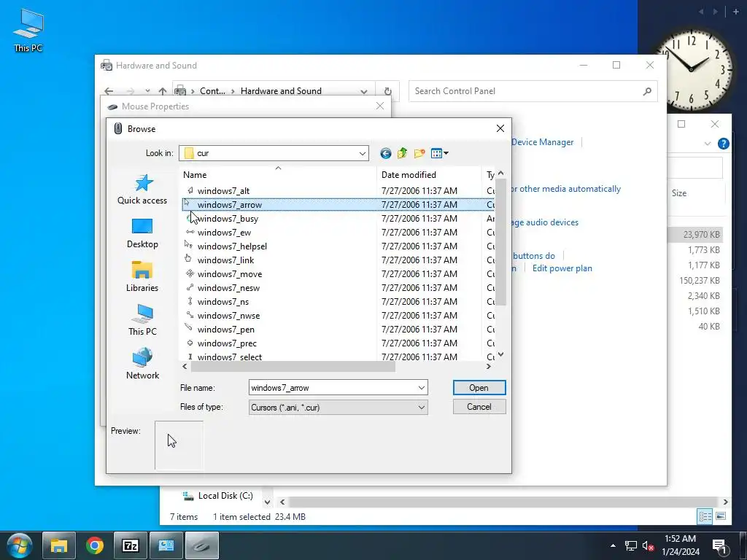Open File Explorer from the taskbar

58,545
